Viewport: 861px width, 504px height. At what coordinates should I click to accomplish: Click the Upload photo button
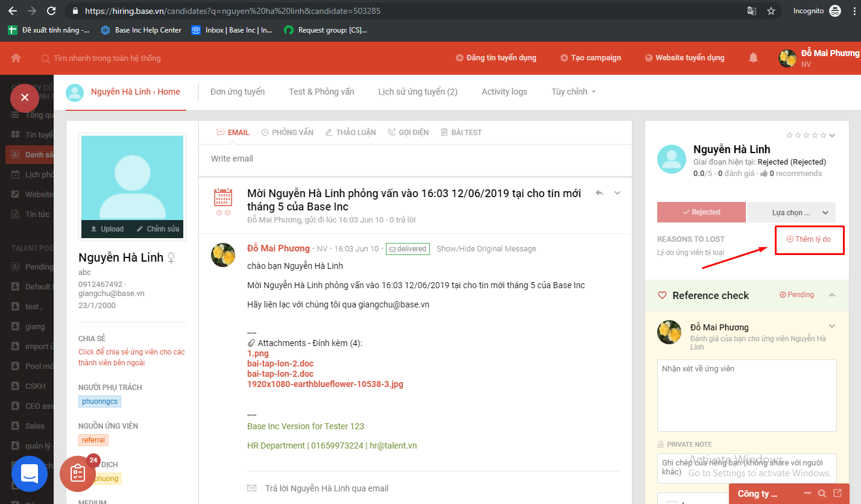tap(107, 229)
